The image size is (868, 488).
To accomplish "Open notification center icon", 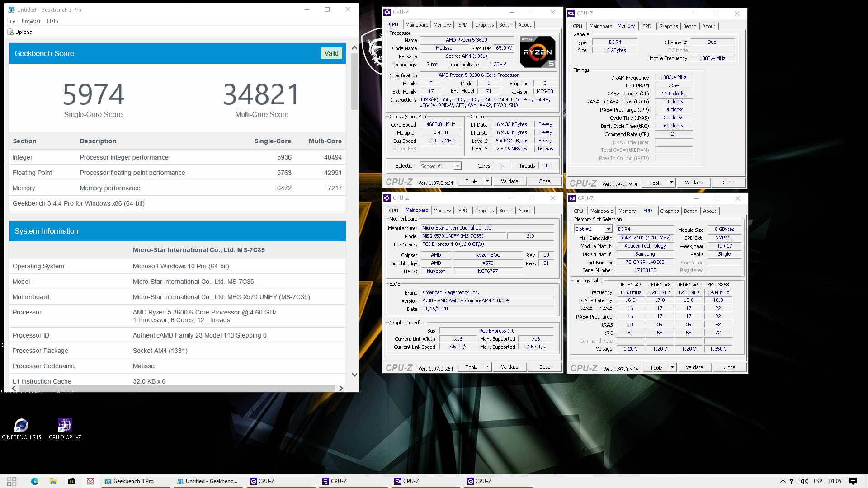I will point(853,481).
